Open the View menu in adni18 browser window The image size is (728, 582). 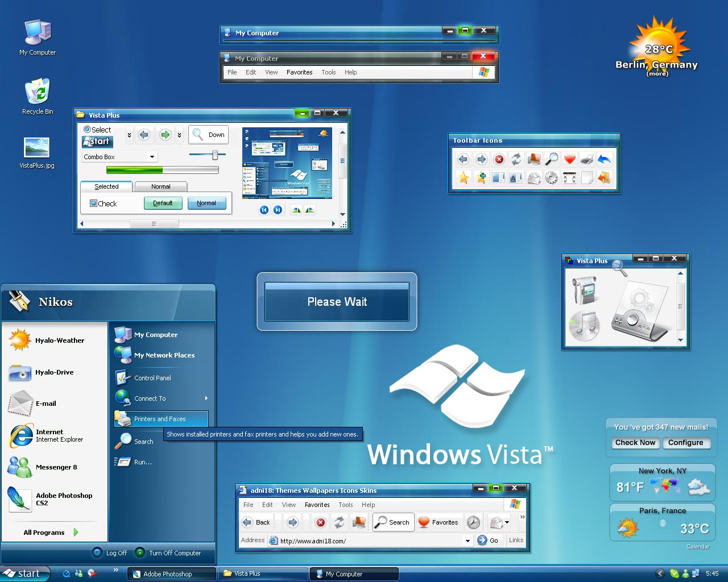pos(289,505)
